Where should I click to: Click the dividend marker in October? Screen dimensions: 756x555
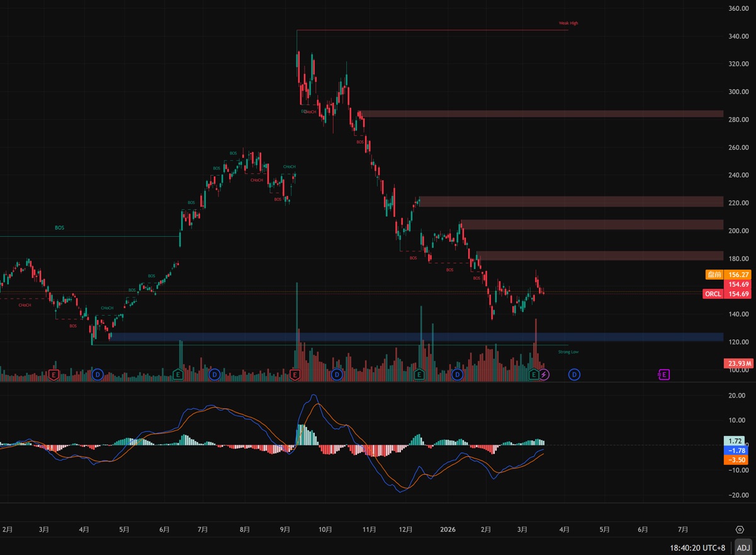pyautogui.click(x=337, y=375)
